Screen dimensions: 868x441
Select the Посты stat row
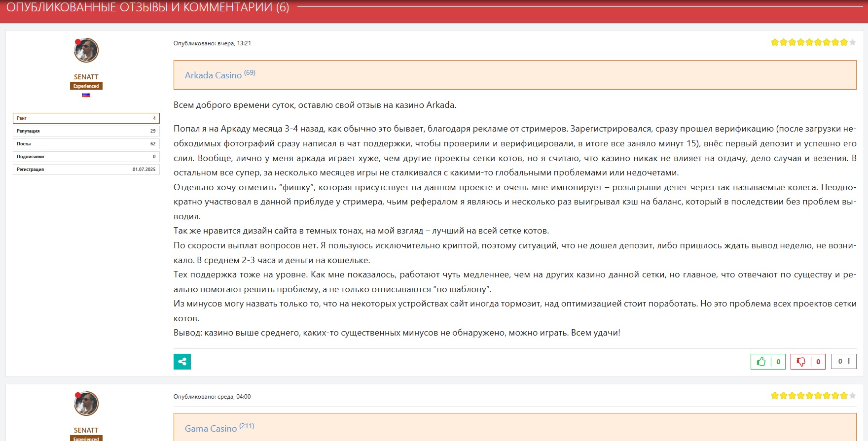[86, 144]
